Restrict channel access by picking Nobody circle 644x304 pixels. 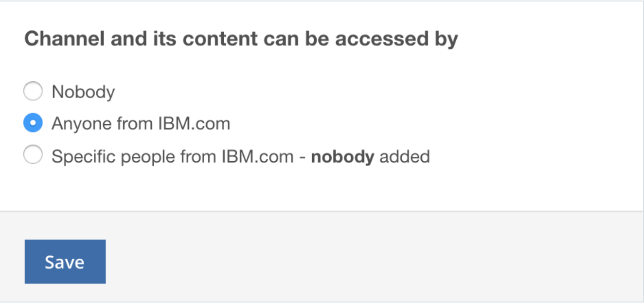point(33,91)
